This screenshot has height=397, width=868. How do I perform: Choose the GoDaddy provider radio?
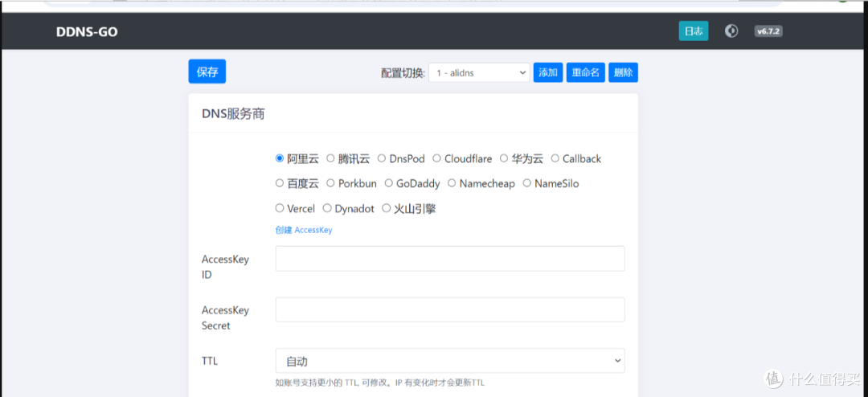[389, 183]
